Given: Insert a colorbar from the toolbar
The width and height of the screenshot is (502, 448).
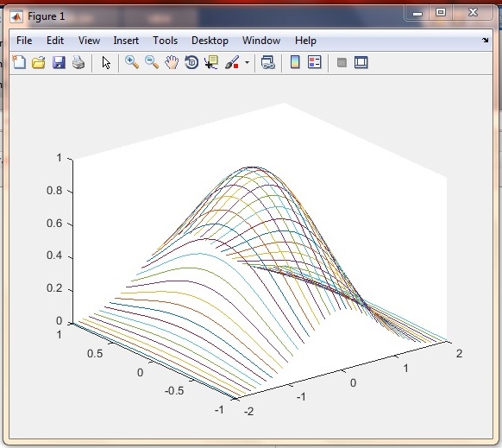Looking at the screenshot, I should pos(295,62).
